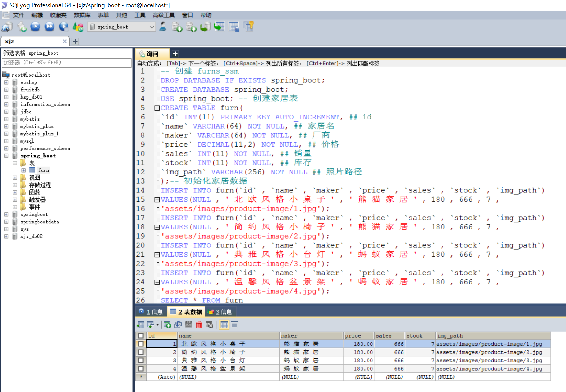Click the Execute All Queries icon
Viewport: 566px width, 392px height.
click(x=49, y=27)
